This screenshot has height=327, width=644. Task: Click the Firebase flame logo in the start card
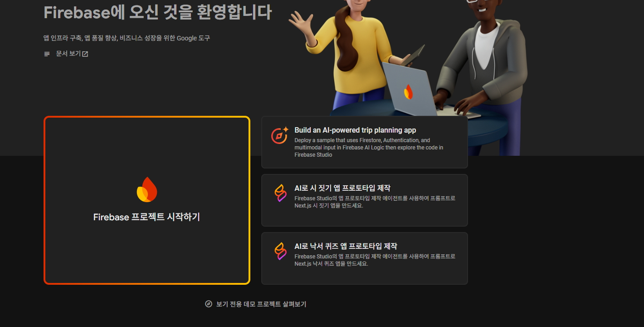tap(147, 189)
